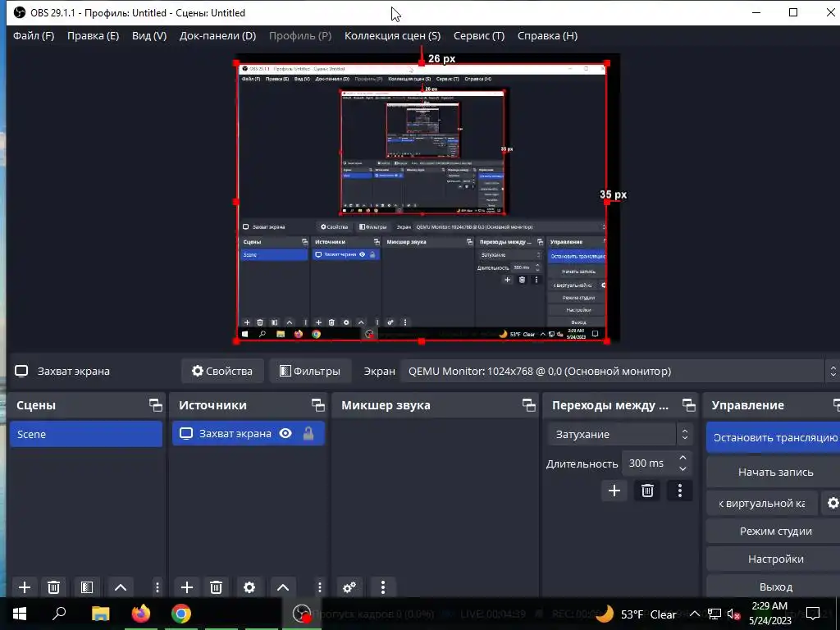
Task: Toggle visibility of Захват экрана source
Action: tap(285, 433)
